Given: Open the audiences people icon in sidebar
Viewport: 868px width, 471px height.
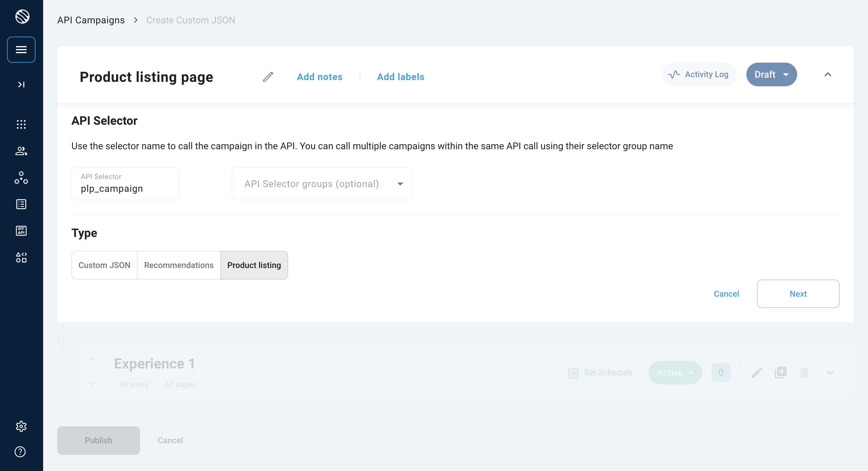Looking at the screenshot, I should tap(21, 151).
